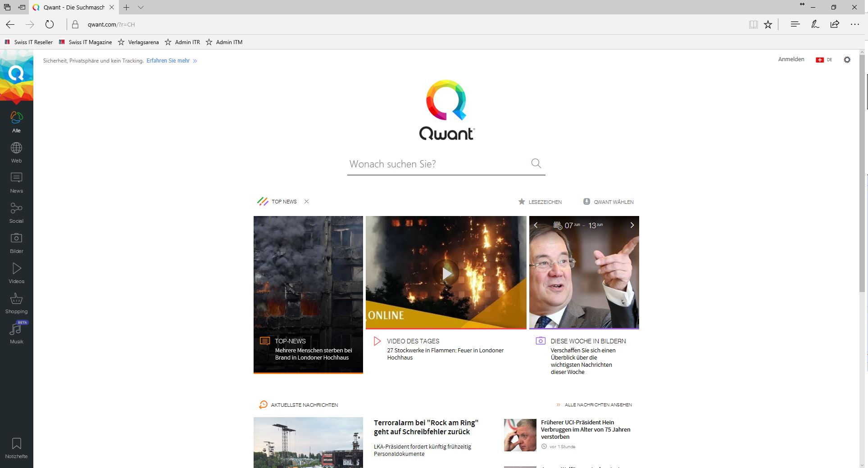Show next week in Bildern carousel
The width and height of the screenshot is (868, 468).
(x=632, y=225)
